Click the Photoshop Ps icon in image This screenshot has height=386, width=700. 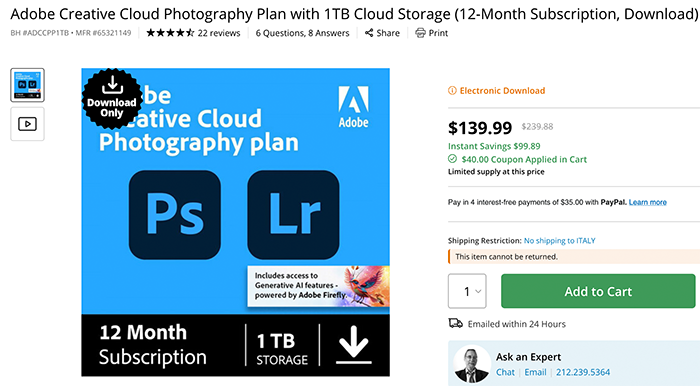pyautogui.click(x=175, y=215)
